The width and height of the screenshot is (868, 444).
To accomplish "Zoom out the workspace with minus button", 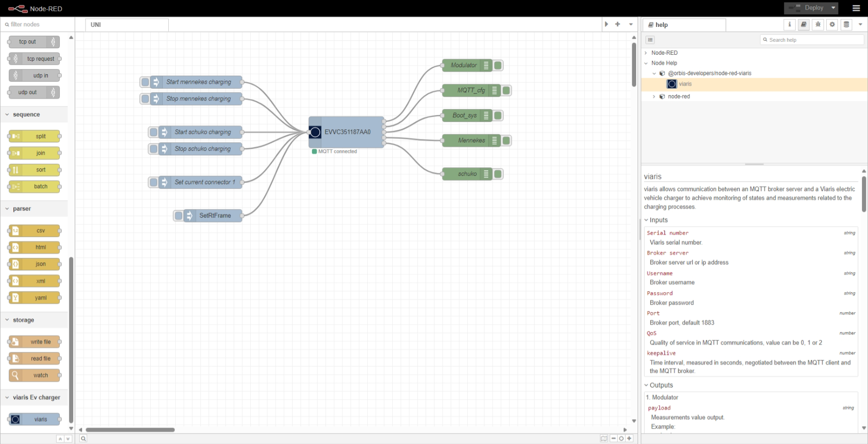I will click(x=614, y=439).
